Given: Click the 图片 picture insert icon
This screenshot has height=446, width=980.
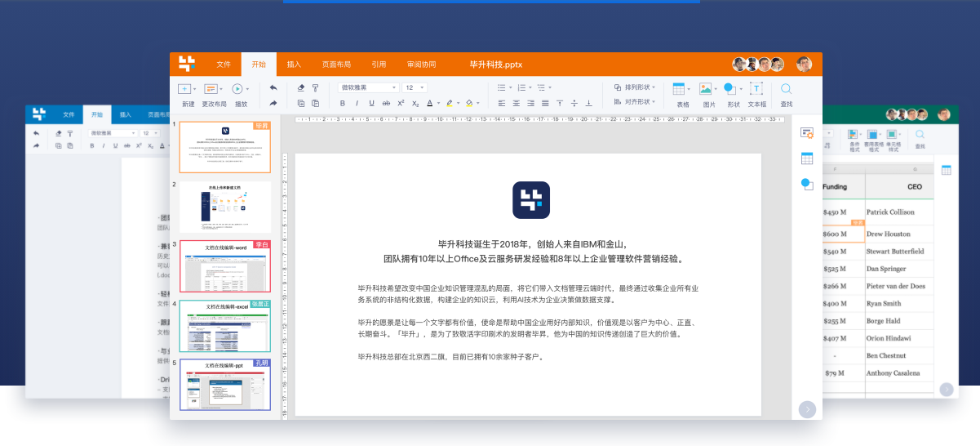Looking at the screenshot, I should click(707, 89).
